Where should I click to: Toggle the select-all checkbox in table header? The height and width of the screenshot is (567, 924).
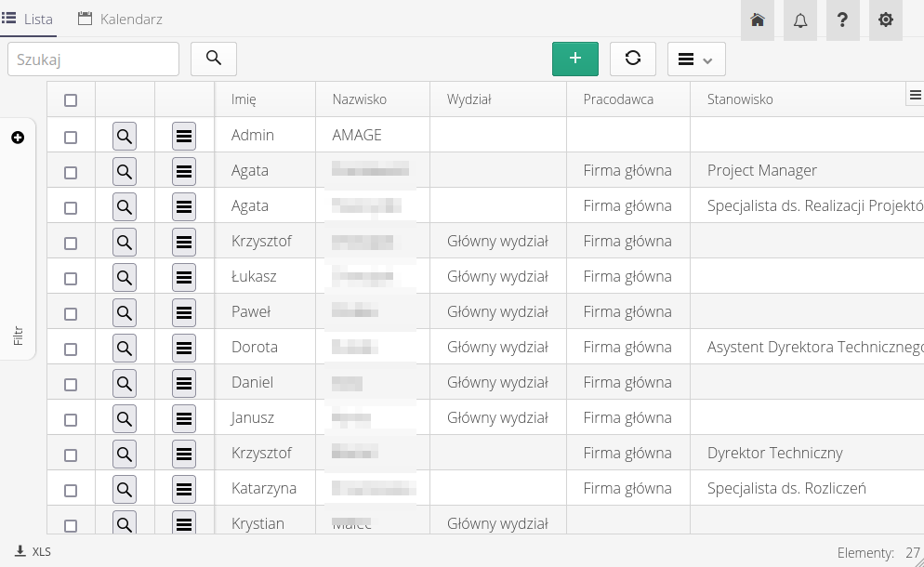(71, 100)
